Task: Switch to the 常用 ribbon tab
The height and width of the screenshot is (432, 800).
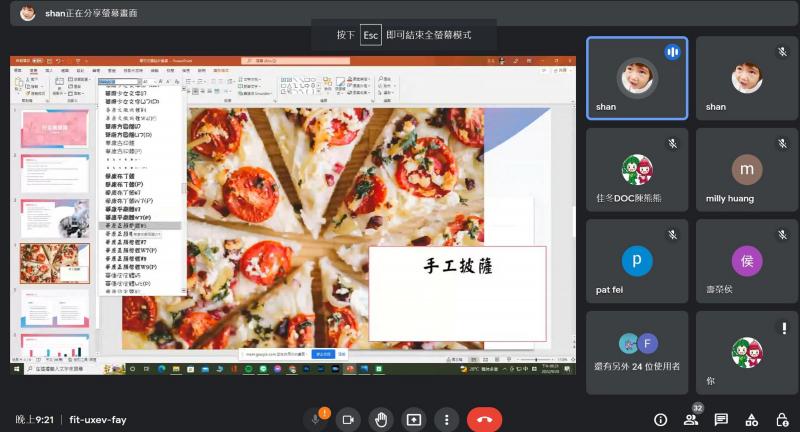Action: 34,70
